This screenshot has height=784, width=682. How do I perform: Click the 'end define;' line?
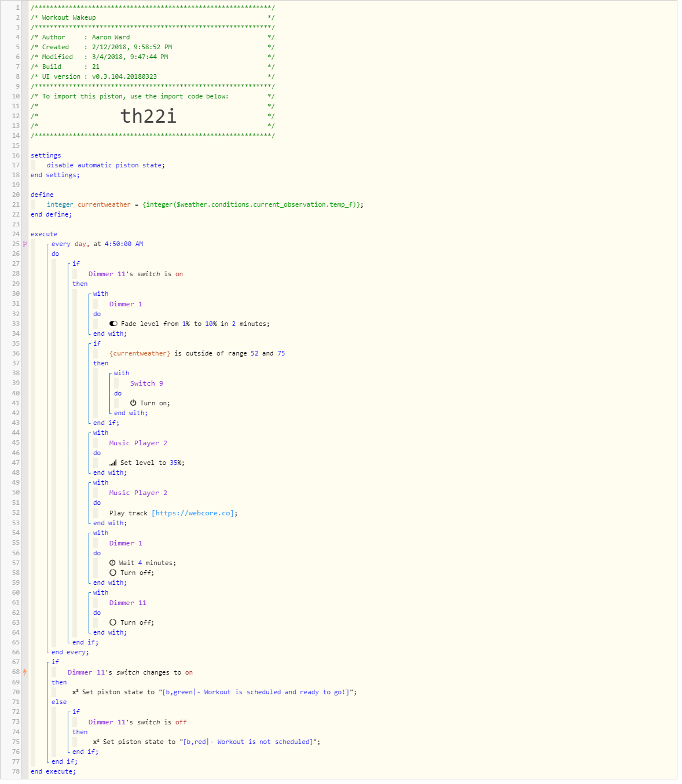[x=52, y=214]
